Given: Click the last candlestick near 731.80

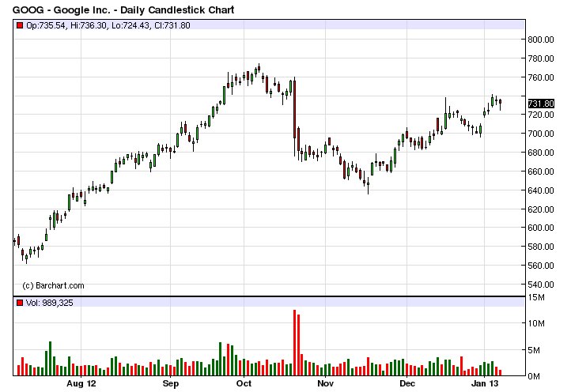Looking at the screenshot, I should [501, 104].
